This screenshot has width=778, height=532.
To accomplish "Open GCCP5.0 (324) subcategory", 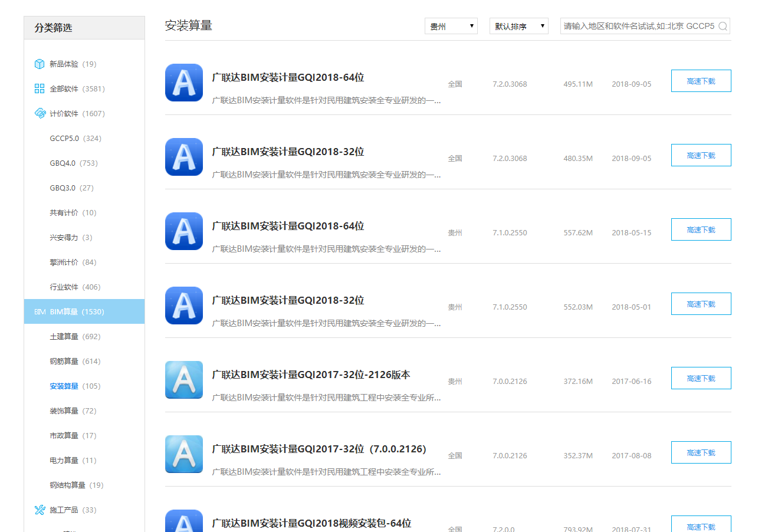I will pos(75,138).
